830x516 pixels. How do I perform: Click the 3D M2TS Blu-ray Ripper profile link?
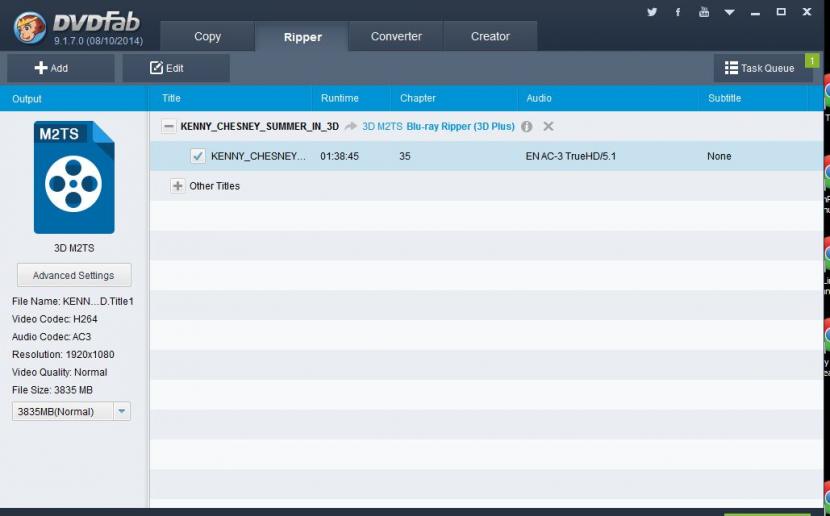[438, 126]
